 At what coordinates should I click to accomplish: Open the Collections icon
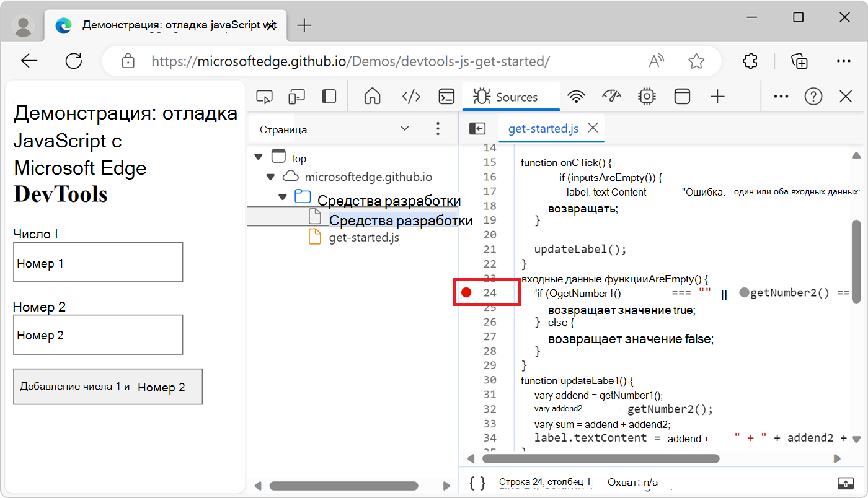tap(799, 61)
